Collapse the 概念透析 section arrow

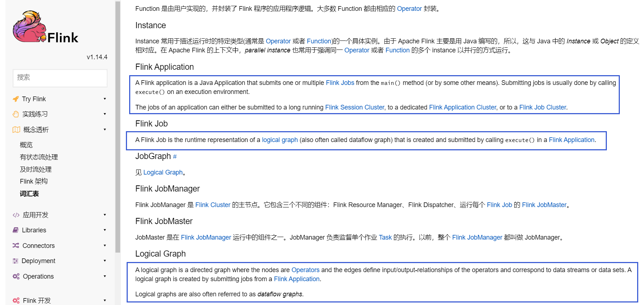(x=105, y=130)
